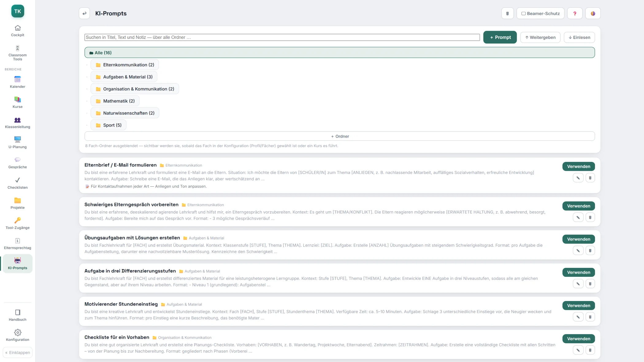This screenshot has height=362, width=644.
Task: Open Konfiguration settings
Action: tap(17, 336)
